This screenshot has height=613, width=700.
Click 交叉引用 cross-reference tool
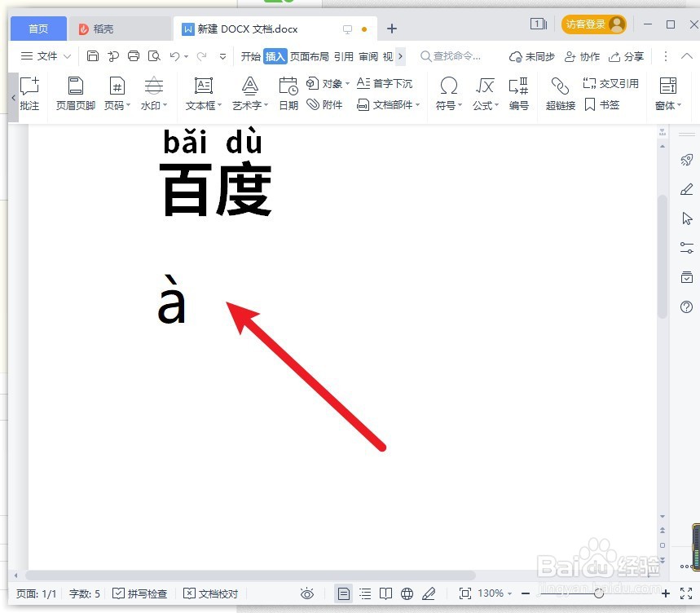pos(610,83)
